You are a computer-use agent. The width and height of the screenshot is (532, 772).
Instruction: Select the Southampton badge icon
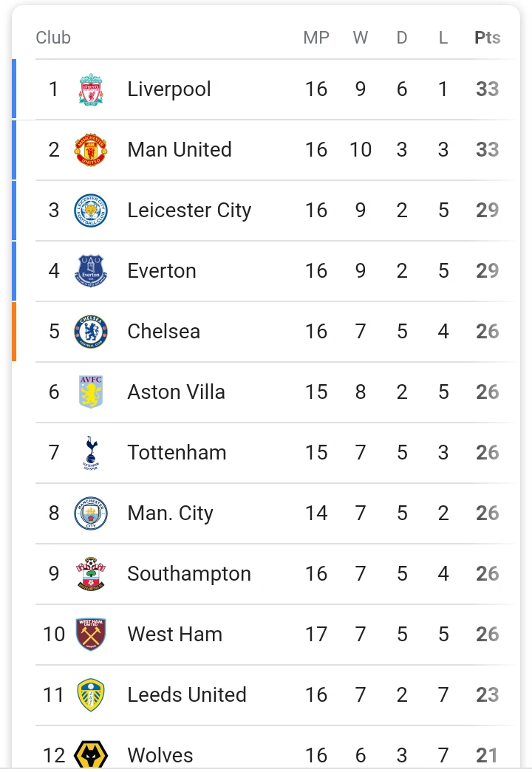coord(91,574)
